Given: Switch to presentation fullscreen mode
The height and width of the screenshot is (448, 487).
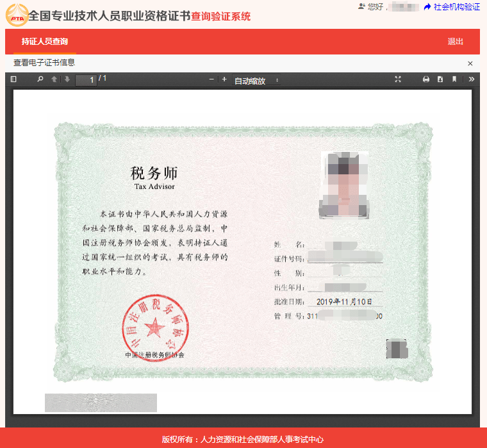Looking at the screenshot, I should [x=398, y=79].
